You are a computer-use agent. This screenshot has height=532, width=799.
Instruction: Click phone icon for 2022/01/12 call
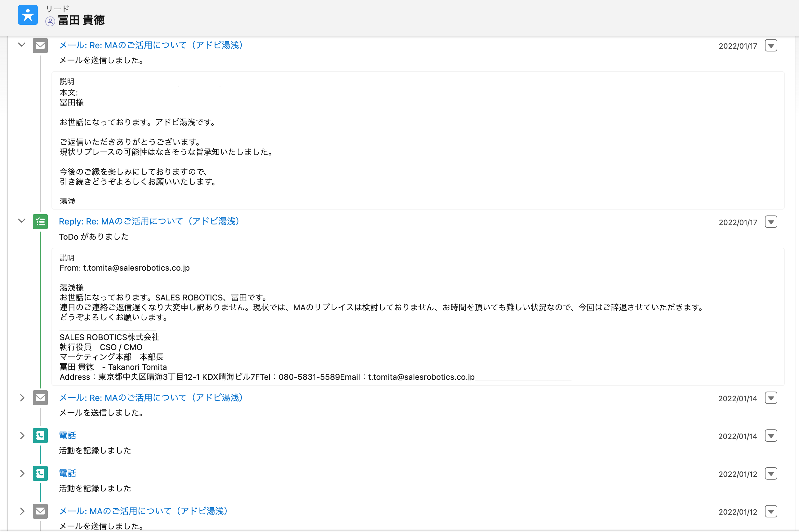[40, 473]
